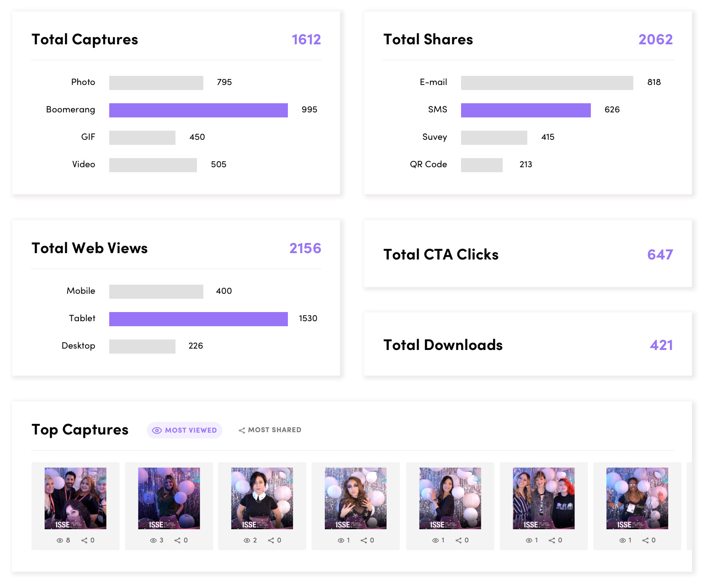Image resolution: width=706 pixels, height=588 pixels.
Task: Click the share count icon under first capture
Action: (85, 540)
